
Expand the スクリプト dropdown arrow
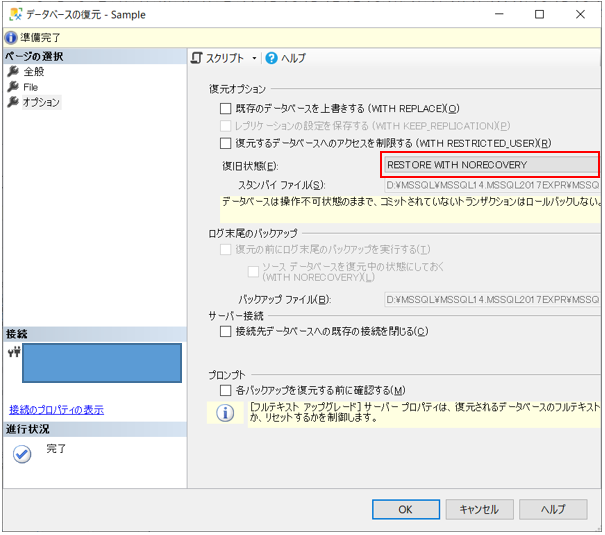tap(254, 59)
